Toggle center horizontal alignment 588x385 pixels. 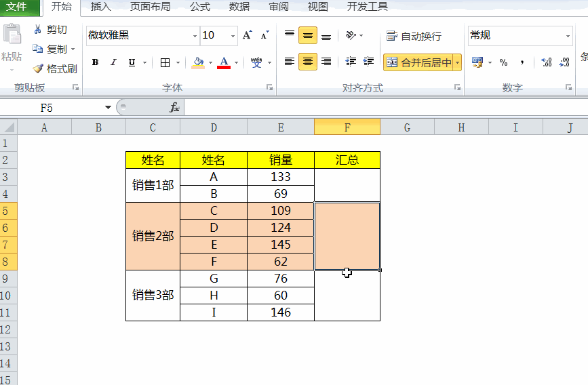click(x=307, y=62)
